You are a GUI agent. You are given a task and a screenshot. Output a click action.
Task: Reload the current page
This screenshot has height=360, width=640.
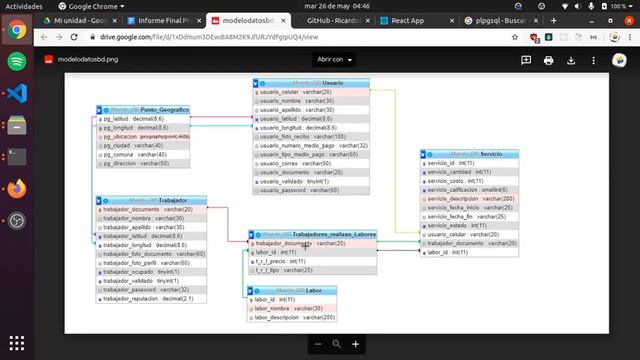pyautogui.click(x=74, y=37)
